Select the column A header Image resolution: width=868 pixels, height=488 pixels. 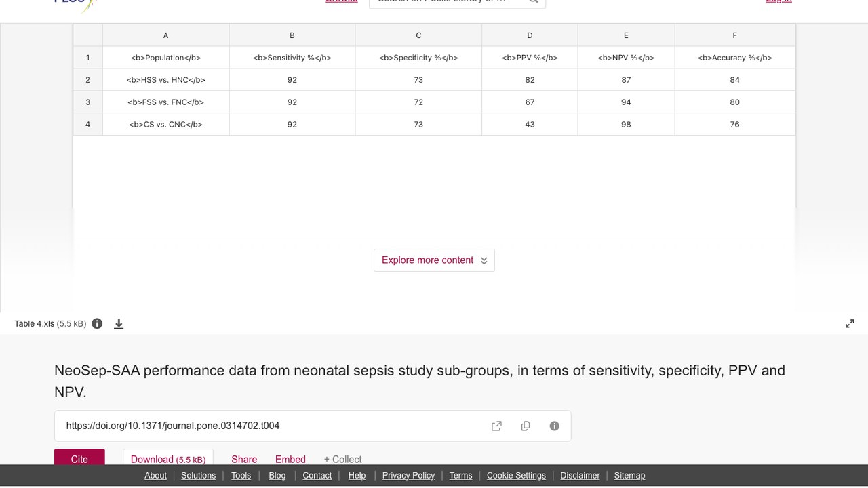tap(165, 35)
